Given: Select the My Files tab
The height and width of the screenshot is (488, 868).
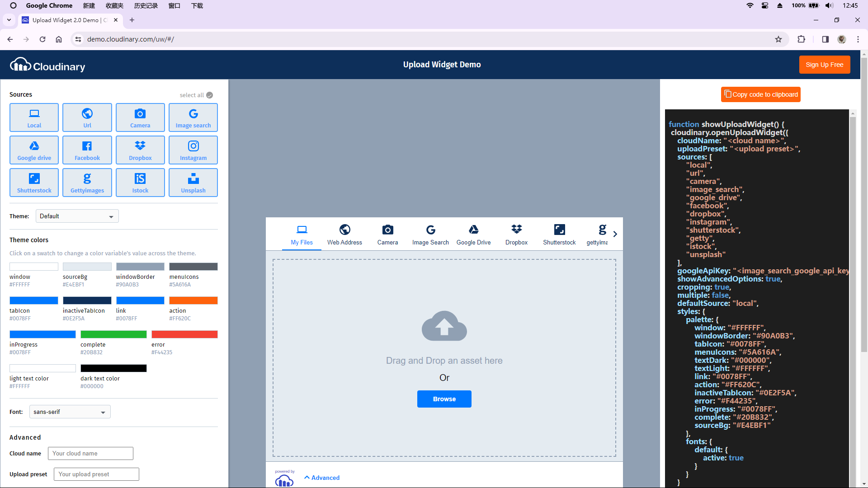Looking at the screenshot, I should [302, 234].
